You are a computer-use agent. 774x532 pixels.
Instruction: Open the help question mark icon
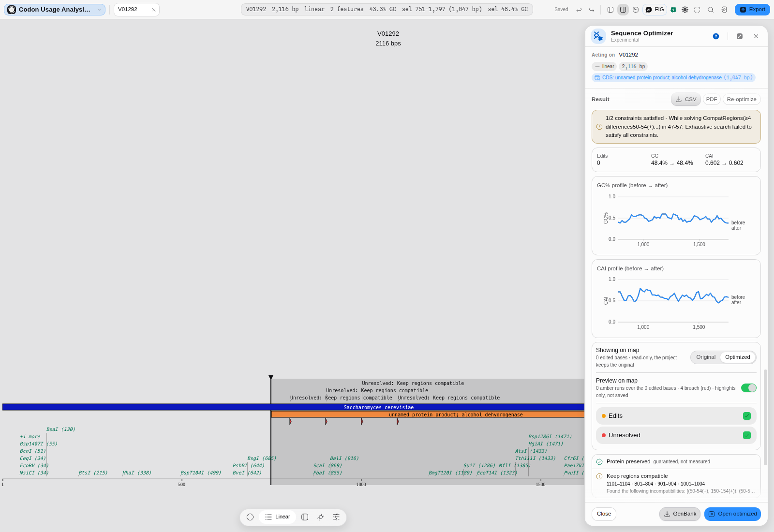pos(716,36)
